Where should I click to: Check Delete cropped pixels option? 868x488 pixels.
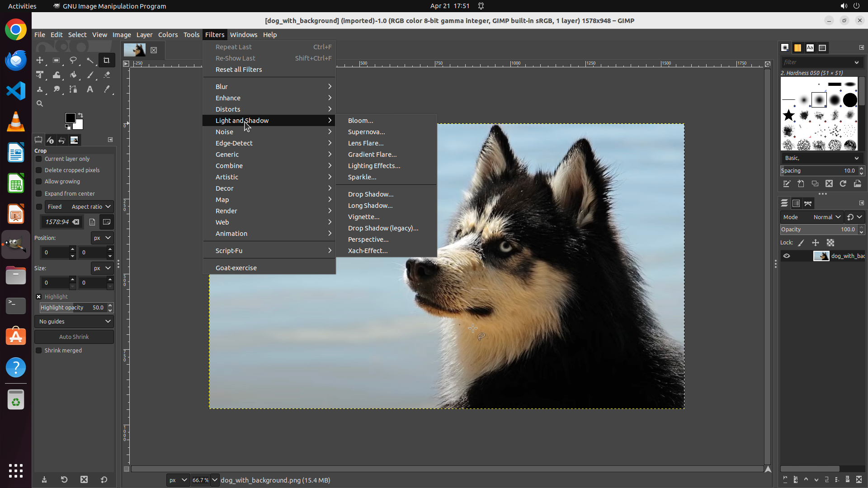click(x=39, y=170)
